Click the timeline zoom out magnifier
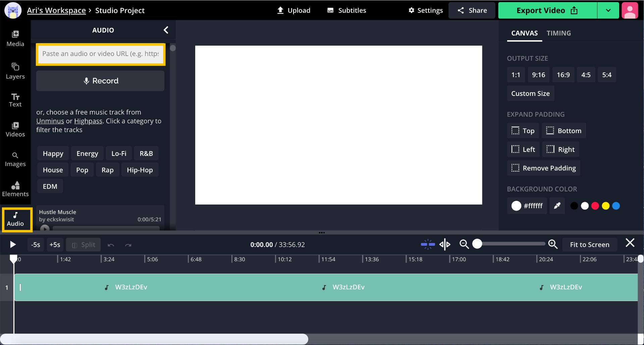644x345 pixels. point(464,244)
